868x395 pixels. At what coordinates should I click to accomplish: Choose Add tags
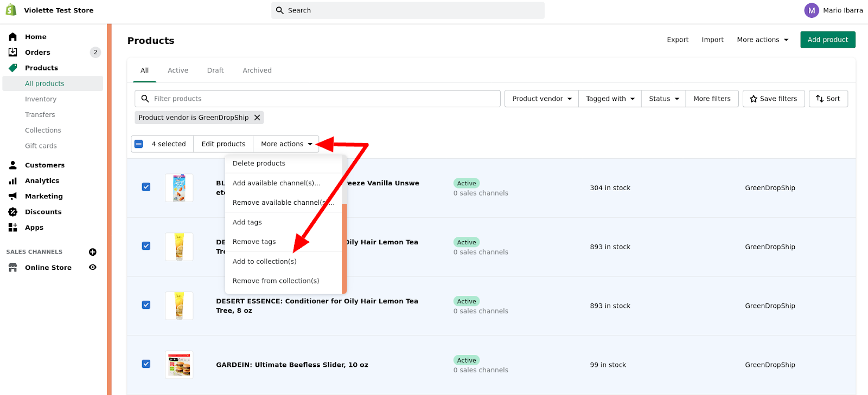[x=247, y=222]
